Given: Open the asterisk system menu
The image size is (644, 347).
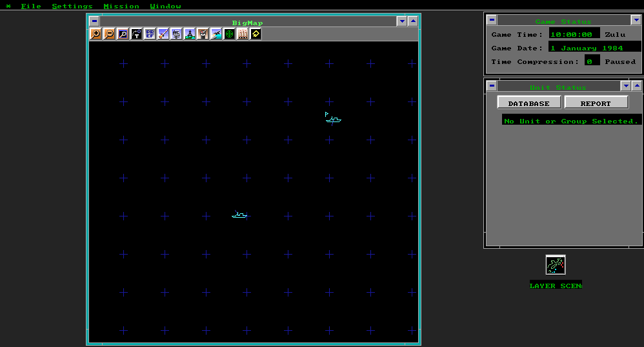Looking at the screenshot, I should coord(8,6).
